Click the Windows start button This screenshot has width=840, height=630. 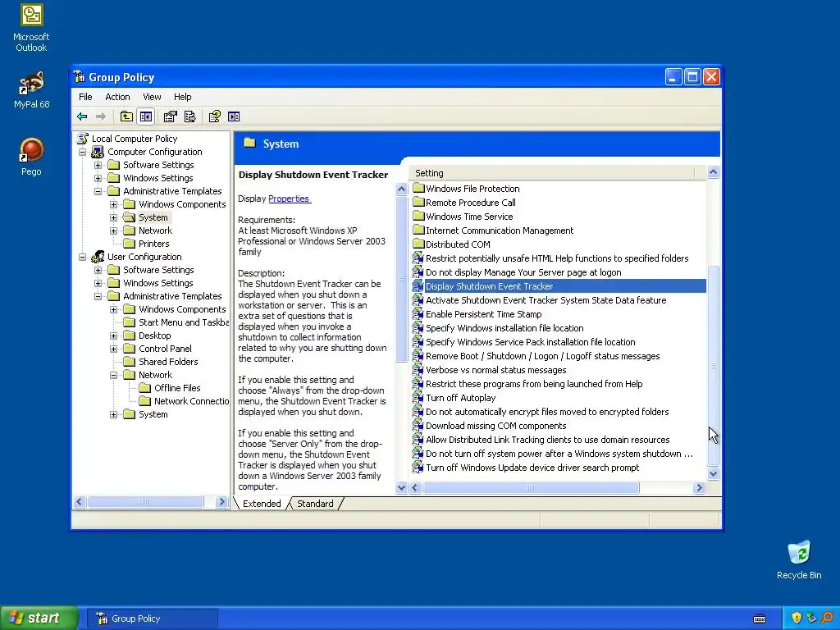tap(39, 619)
